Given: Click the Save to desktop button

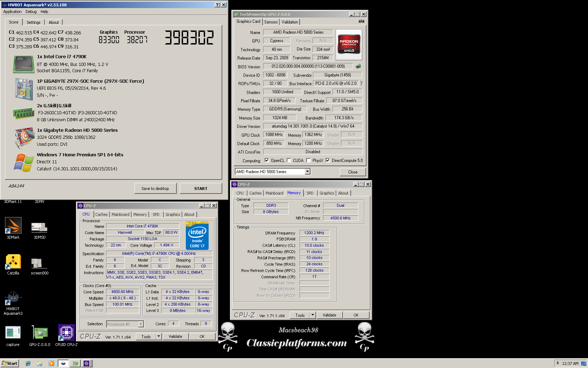Looking at the screenshot, I should coord(155,189).
